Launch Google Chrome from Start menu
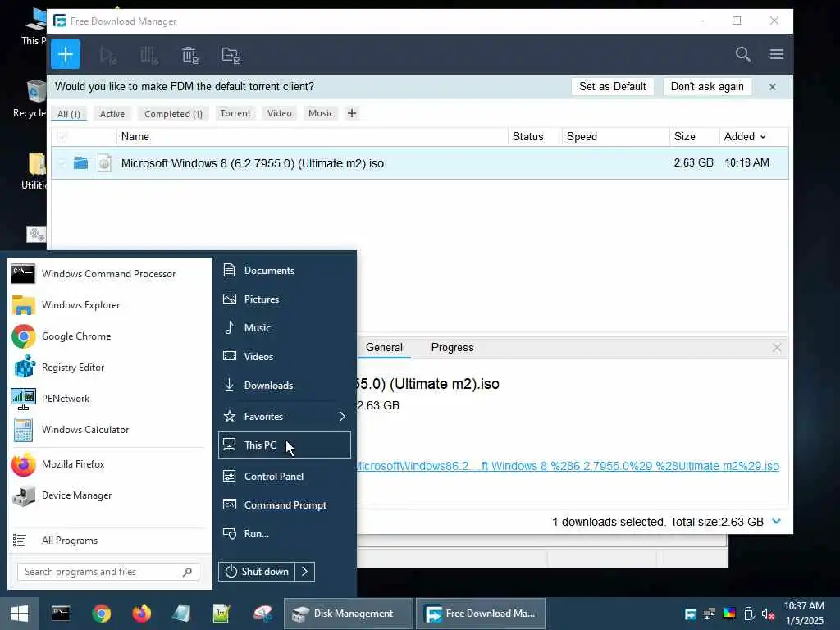840x630 pixels. 109,336
